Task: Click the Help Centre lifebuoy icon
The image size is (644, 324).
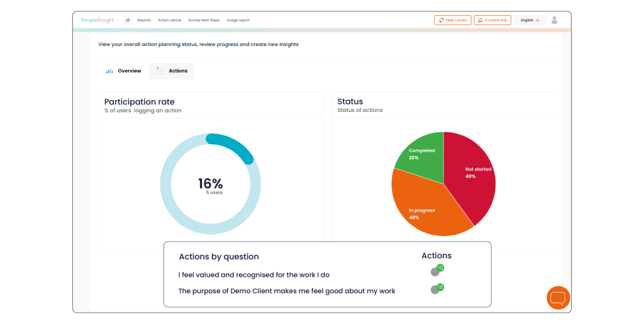Action: click(x=441, y=20)
